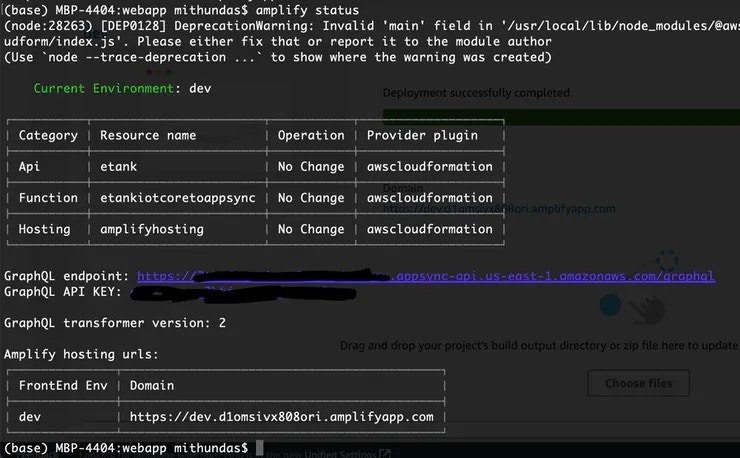Click the dimmed Choose files button
The height and width of the screenshot is (458, 740).
[x=638, y=383]
